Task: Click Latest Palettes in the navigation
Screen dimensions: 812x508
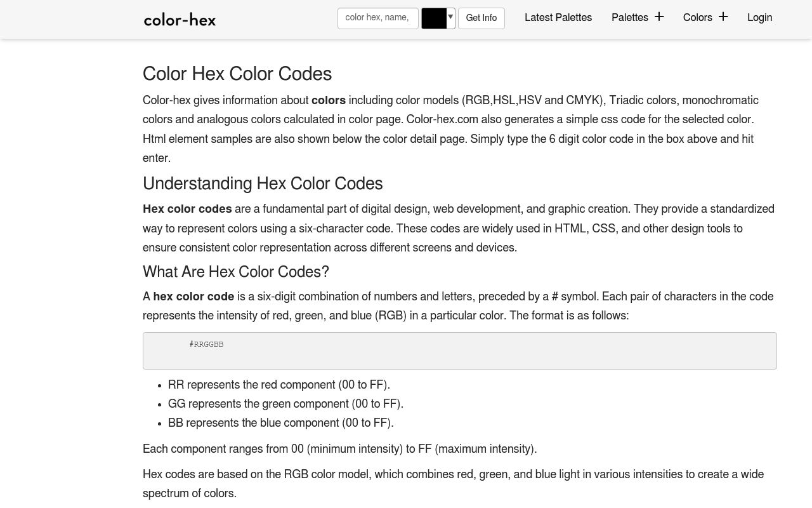Action: [x=558, y=17]
